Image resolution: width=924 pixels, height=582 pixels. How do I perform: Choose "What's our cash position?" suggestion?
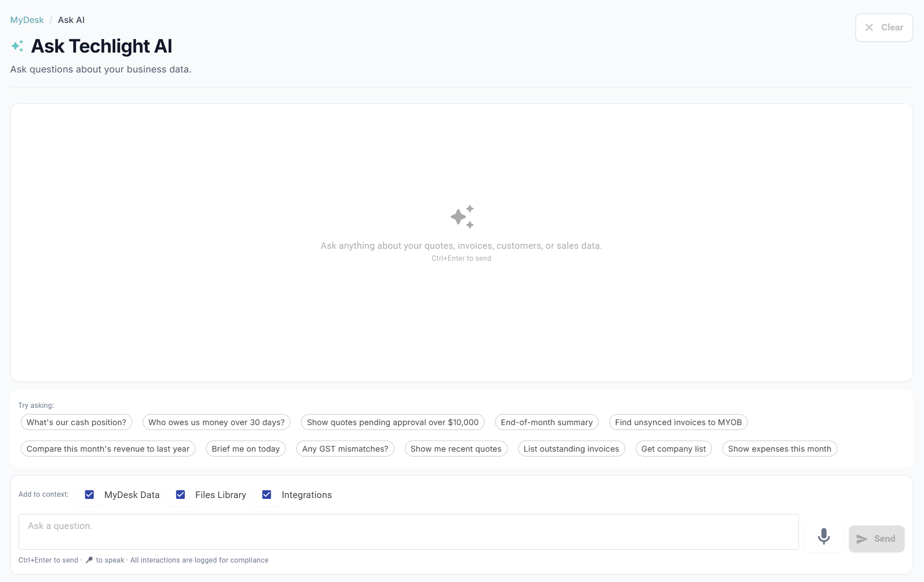(76, 422)
